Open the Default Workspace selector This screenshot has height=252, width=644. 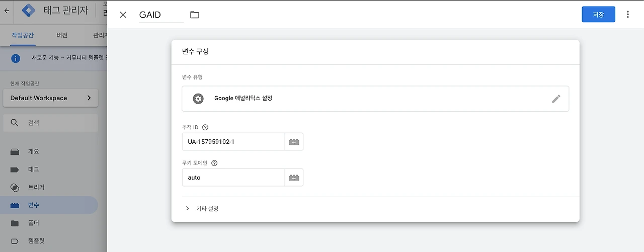pos(50,98)
